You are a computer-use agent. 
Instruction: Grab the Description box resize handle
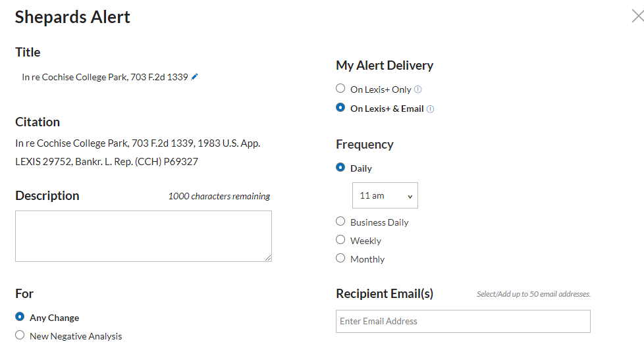pos(268,258)
